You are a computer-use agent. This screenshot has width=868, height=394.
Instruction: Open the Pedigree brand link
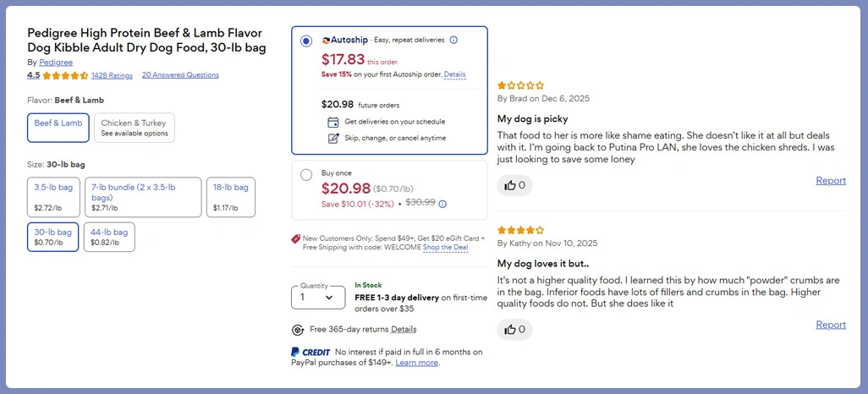(56, 63)
